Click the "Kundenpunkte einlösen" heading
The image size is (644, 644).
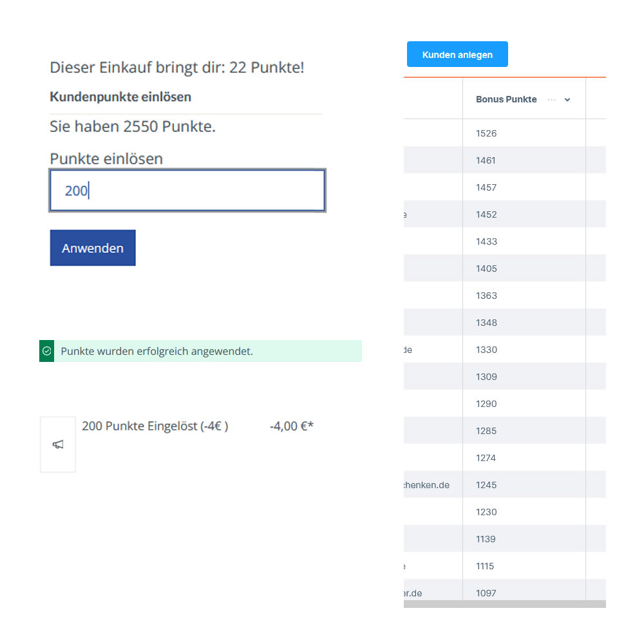coord(120,97)
